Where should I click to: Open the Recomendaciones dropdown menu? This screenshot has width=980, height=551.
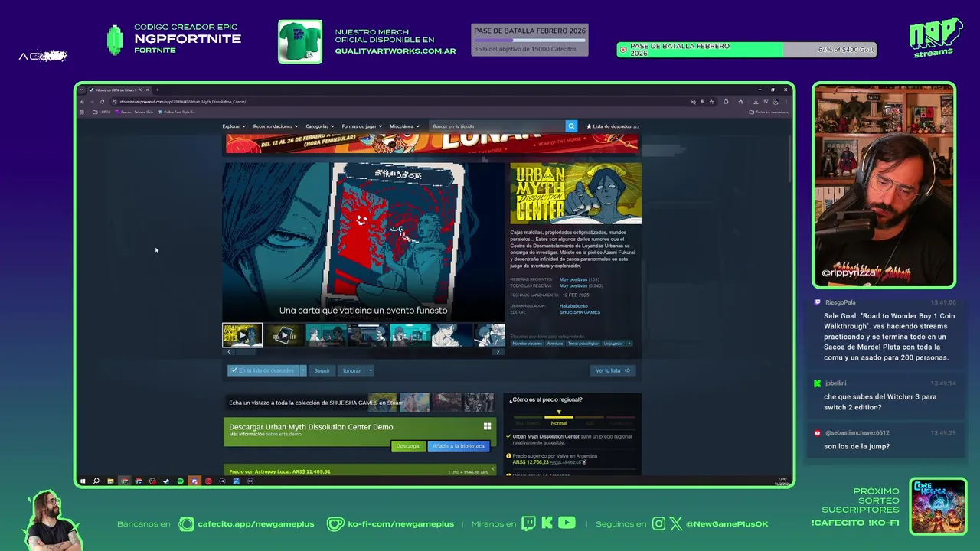click(275, 126)
